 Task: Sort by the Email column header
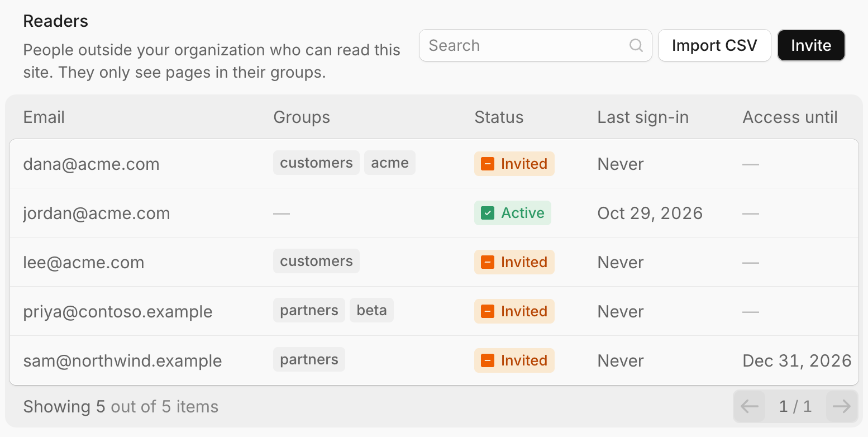click(44, 117)
